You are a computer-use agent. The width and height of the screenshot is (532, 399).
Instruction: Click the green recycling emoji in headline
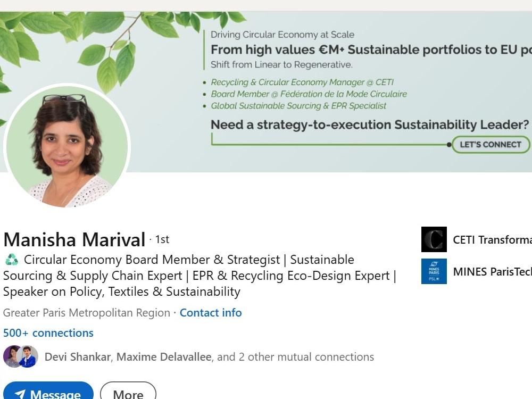pos(12,260)
